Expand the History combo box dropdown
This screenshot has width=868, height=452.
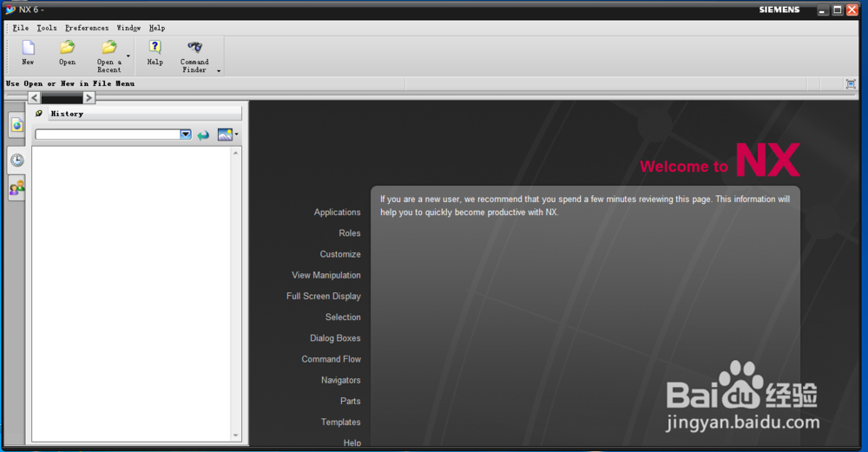[x=186, y=134]
